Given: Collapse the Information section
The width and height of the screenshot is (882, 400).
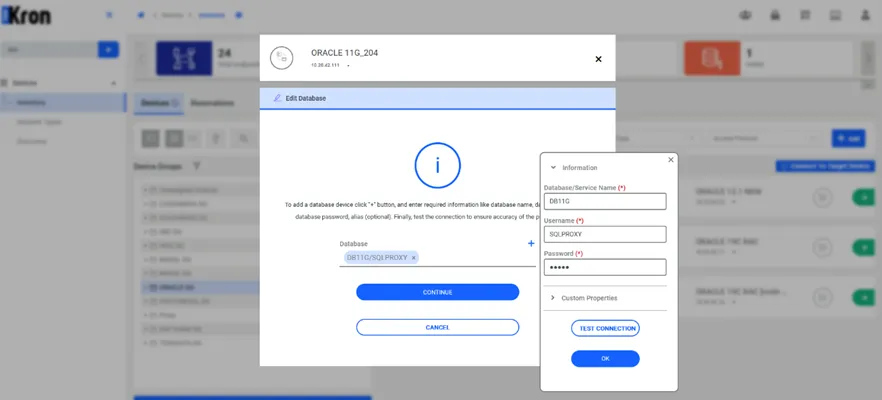Looking at the screenshot, I should (x=554, y=168).
